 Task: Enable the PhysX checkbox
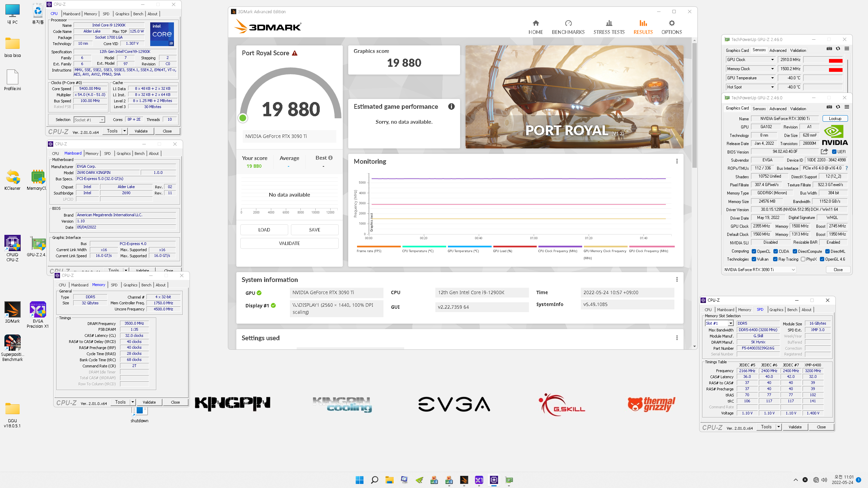[803, 259]
